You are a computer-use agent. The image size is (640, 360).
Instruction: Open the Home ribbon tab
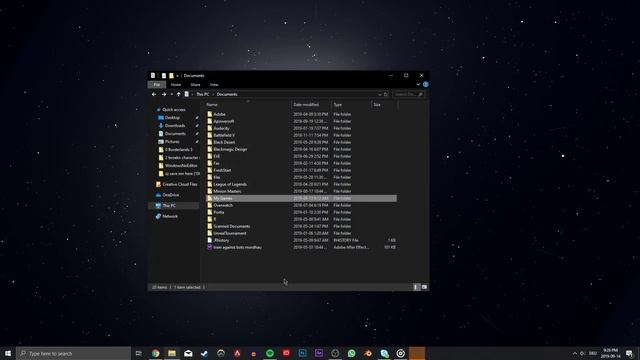pyautogui.click(x=176, y=84)
